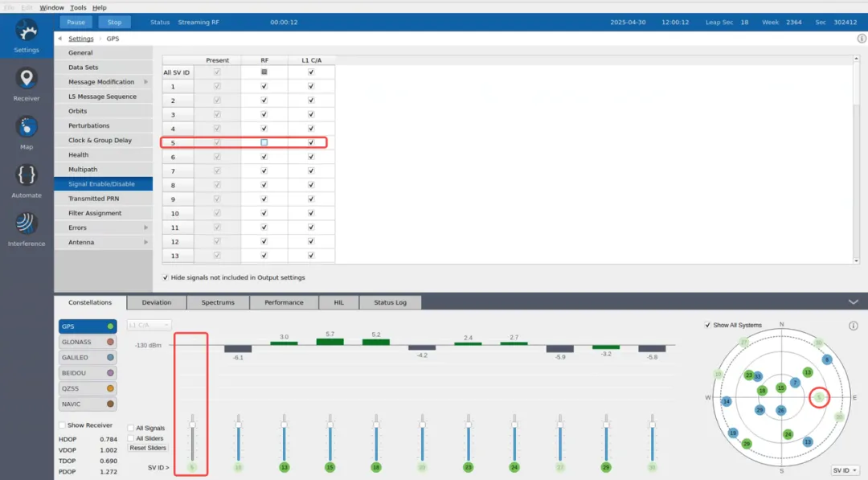Viewport: 868px width, 480px height.
Task: Open the Tools menu
Action: coord(78,8)
